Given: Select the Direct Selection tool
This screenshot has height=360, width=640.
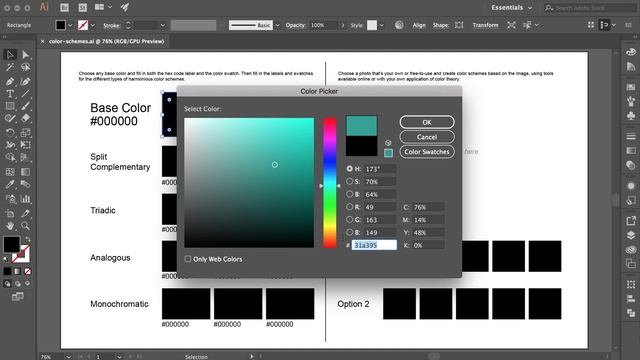Looking at the screenshot, I should (x=25, y=54).
